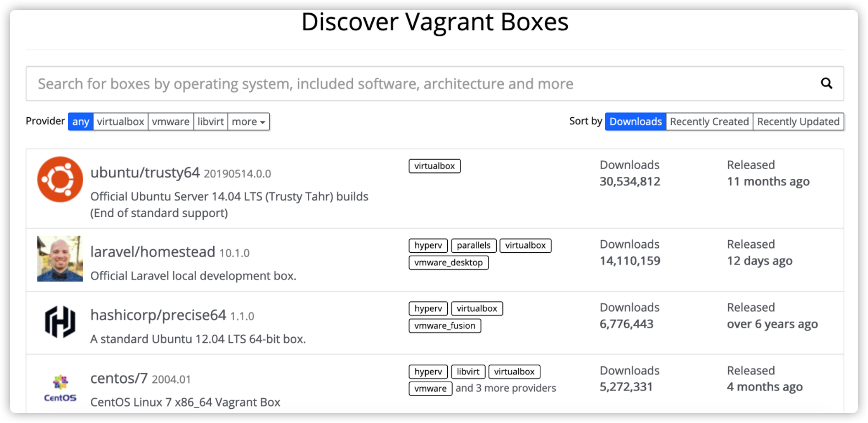Image resolution: width=868 pixels, height=423 pixels.
Task: Click the 'Discover Vagrant Boxes' heading
Action: coord(435,23)
